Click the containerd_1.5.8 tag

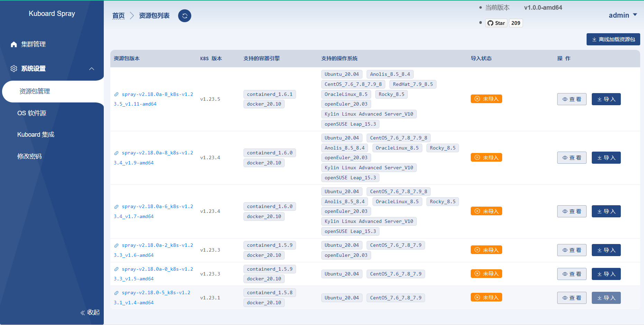pos(270,293)
